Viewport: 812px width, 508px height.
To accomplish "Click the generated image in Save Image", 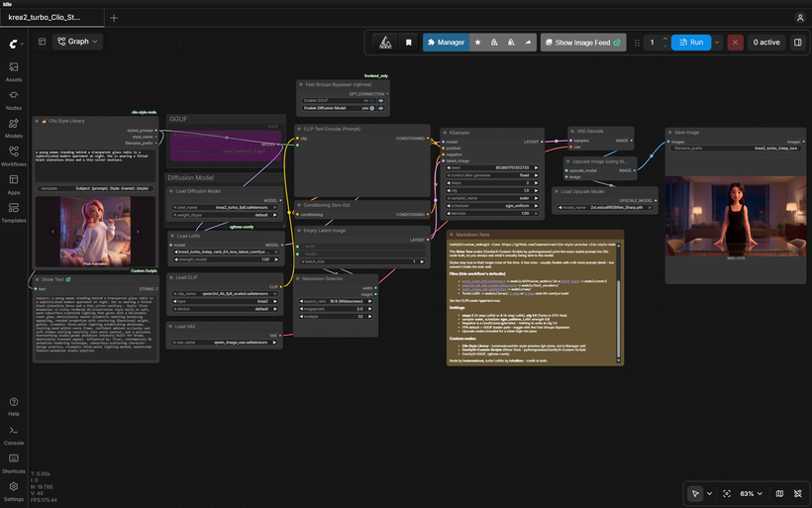I will 736,217.
